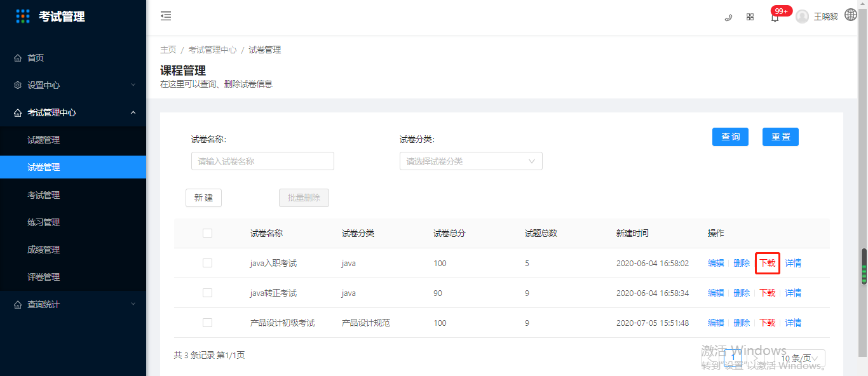Click the 批量删除 button
Image resolution: width=868 pixels, height=376 pixels.
[x=304, y=198]
